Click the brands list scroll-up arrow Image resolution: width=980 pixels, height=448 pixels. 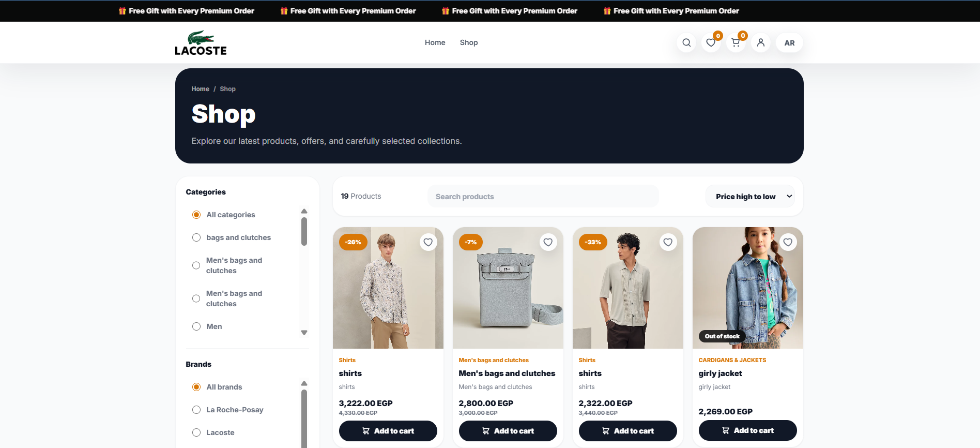(x=304, y=383)
